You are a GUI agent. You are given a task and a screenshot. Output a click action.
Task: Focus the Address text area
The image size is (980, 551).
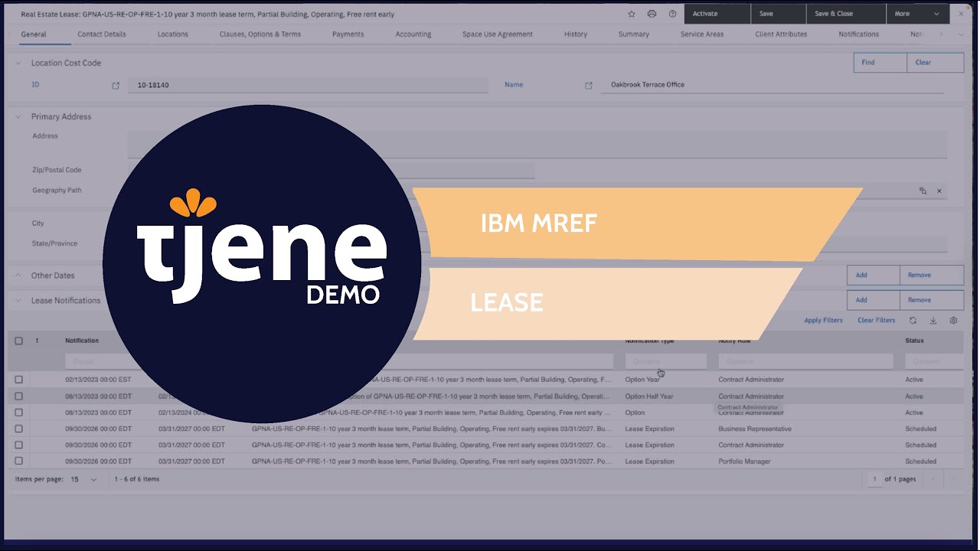(537, 144)
